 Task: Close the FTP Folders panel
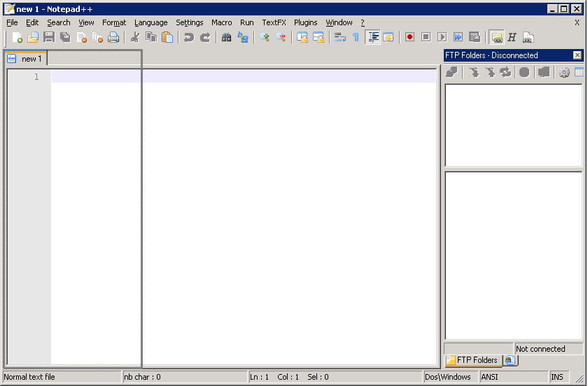pos(577,55)
